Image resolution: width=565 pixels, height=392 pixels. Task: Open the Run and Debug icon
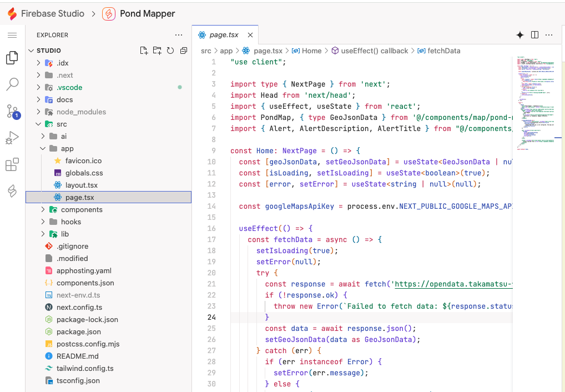12,138
